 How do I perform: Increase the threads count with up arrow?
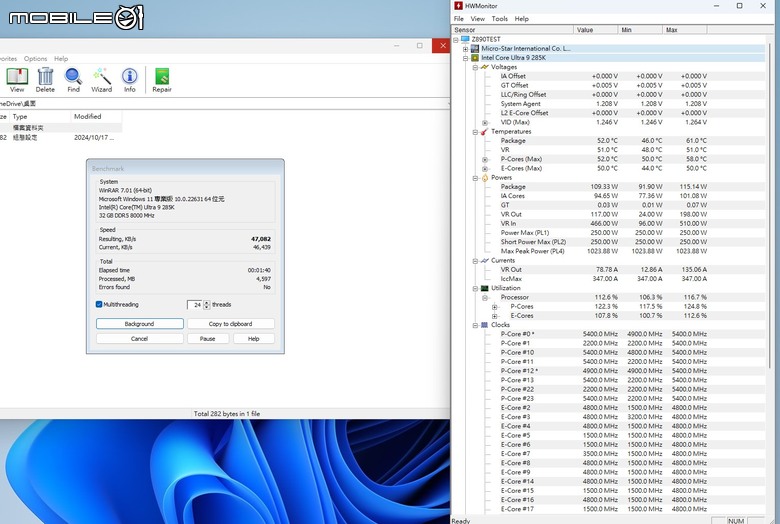click(207, 303)
